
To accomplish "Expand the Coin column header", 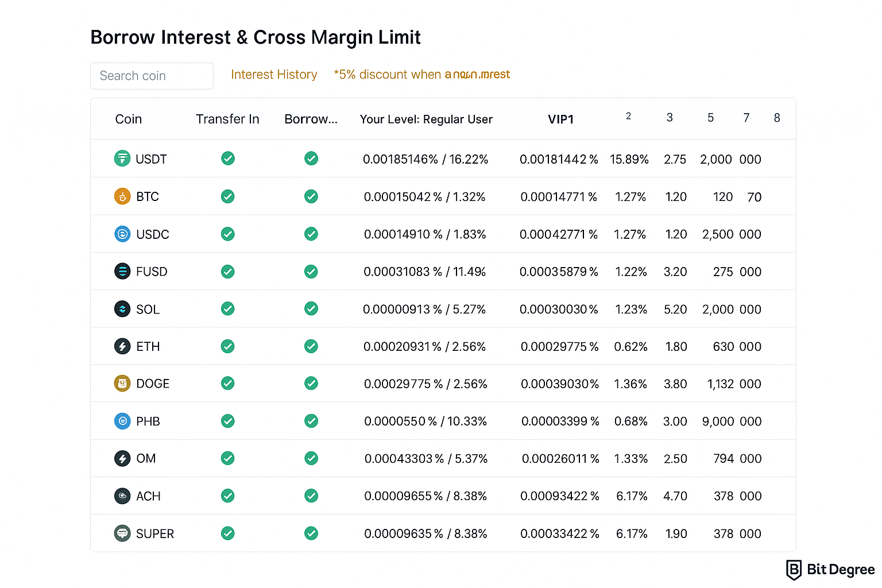I will click(x=128, y=119).
